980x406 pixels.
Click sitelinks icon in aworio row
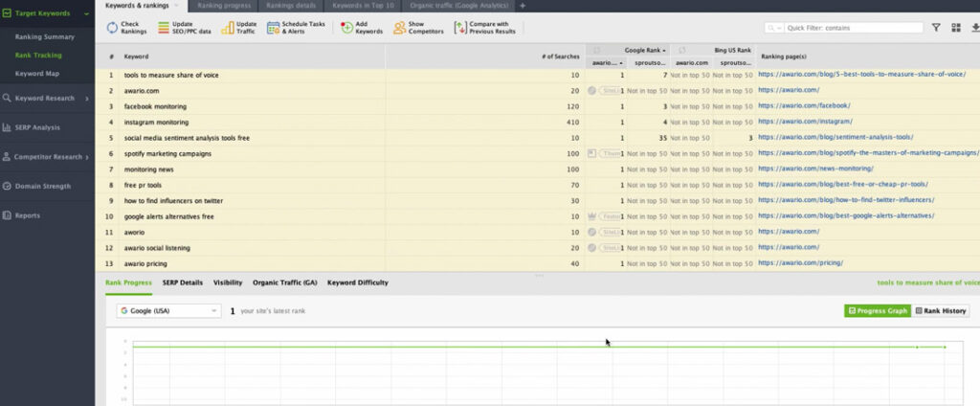(591, 232)
